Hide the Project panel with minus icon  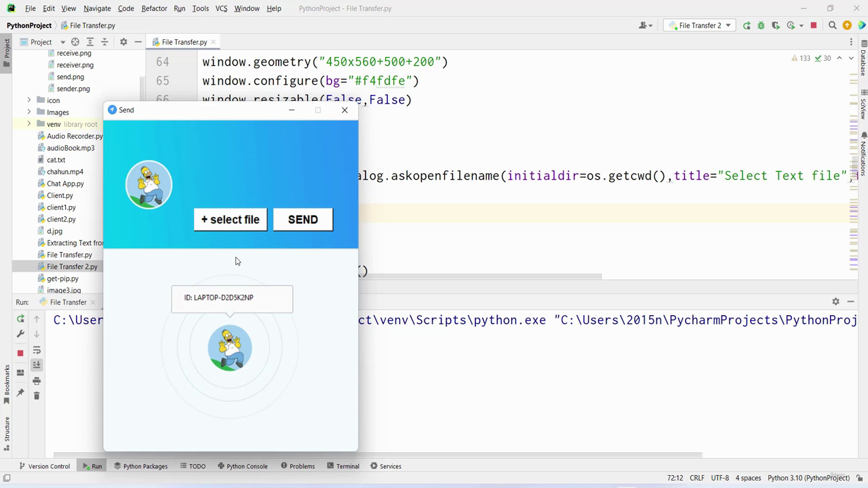pos(138,42)
